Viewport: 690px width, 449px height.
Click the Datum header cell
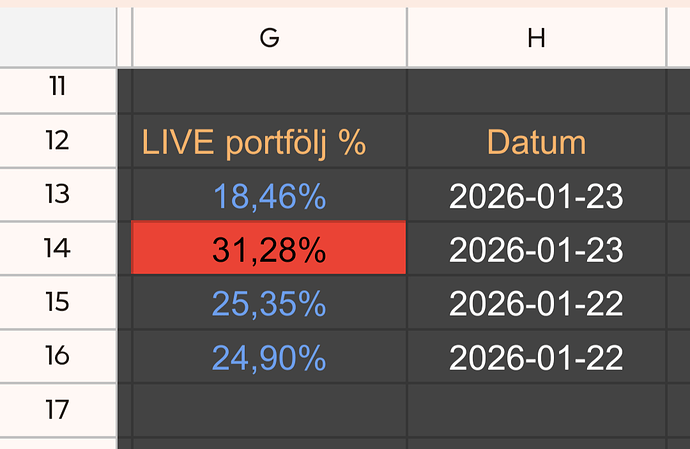pos(536,141)
